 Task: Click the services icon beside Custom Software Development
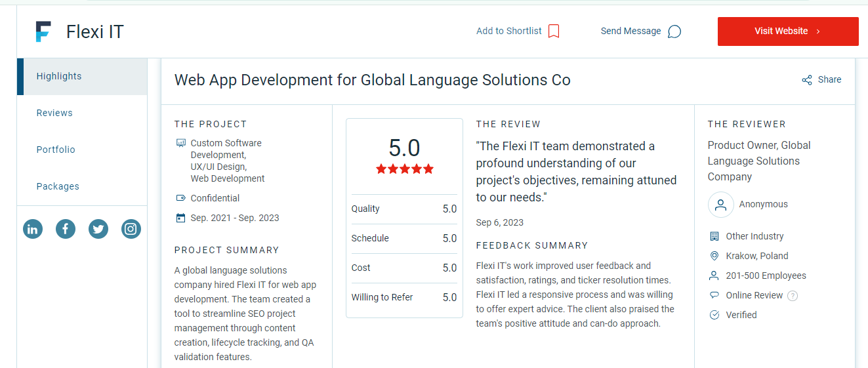[x=181, y=143]
